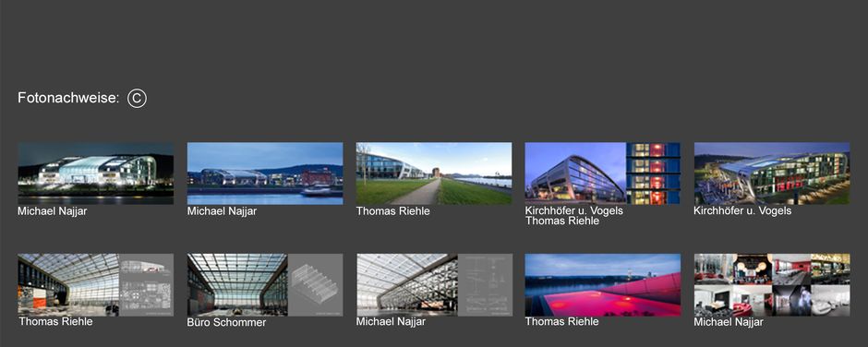Open the riverside dusk photo with boat
The width and height of the screenshot is (868, 347).
click(265, 173)
